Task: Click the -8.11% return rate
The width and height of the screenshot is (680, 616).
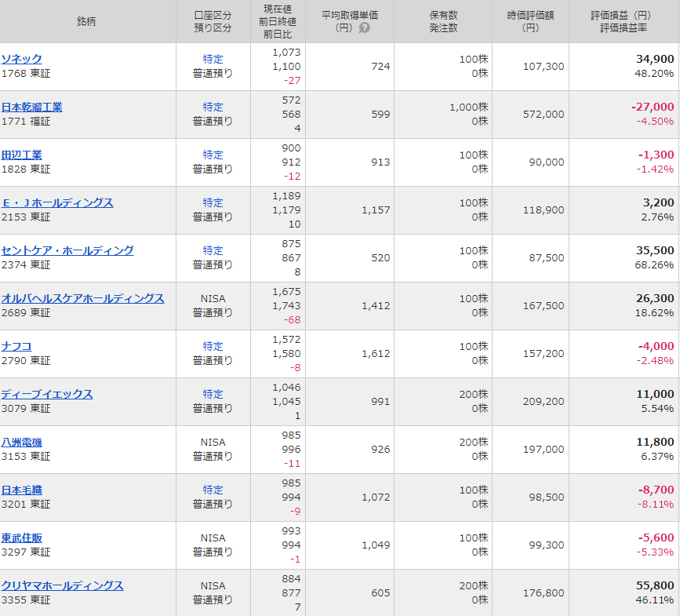Action: (x=655, y=505)
